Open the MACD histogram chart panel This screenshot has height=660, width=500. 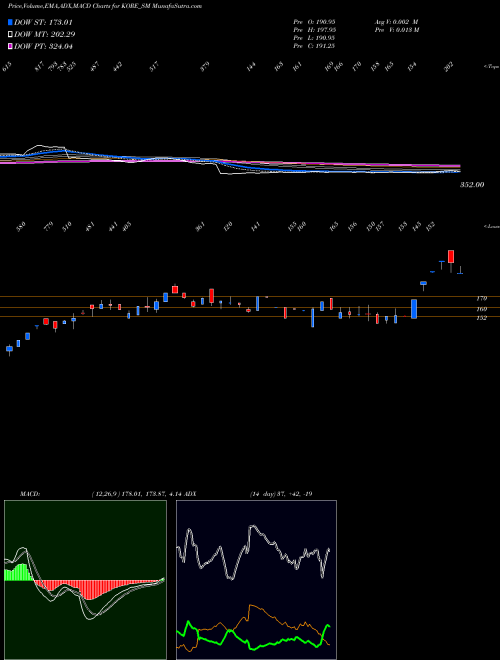pyautogui.click(x=85, y=580)
